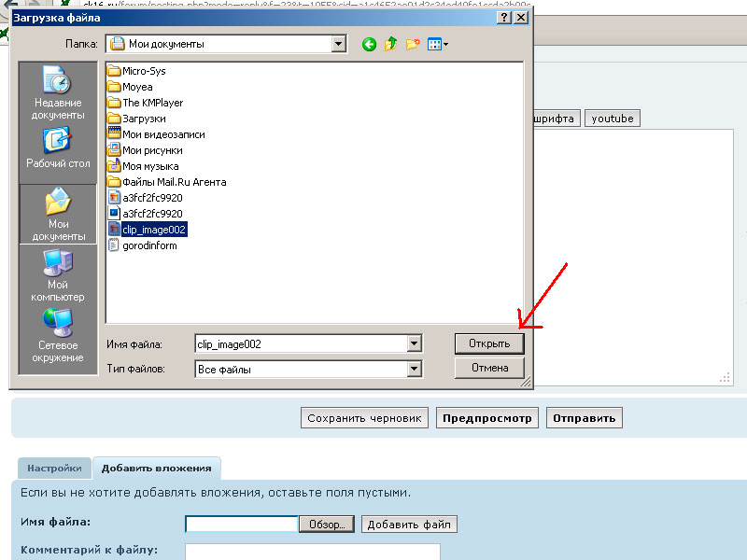The image size is (747, 560).
Task: Select Мой компьютер in the places bar
Action: click(58, 275)
